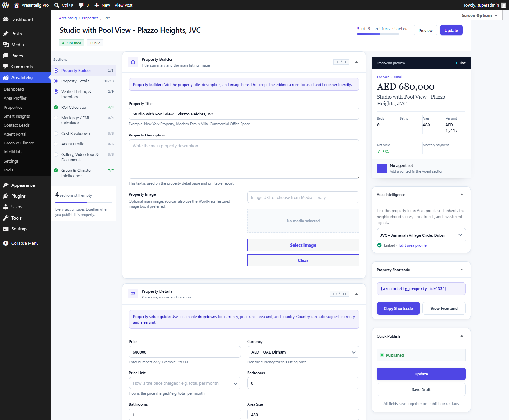Click the WordPress logo icon
The width and height of the screenshot is (509, 420).
[5, 5]
